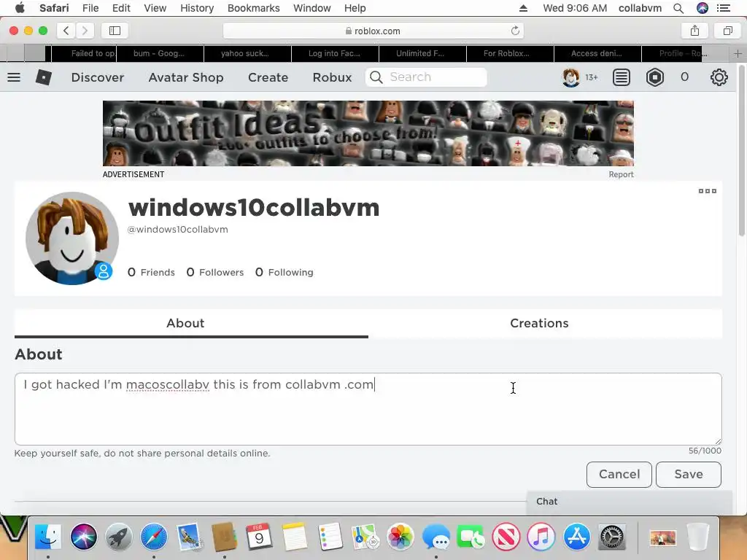Screen dimensions: 747x560
Task: Open the Trash in the Dock
Action: tap(698, 537)
